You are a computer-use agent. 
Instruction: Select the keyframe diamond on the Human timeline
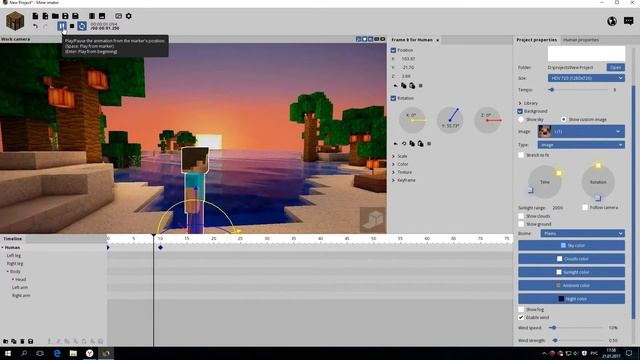click(x=160, y=247)
